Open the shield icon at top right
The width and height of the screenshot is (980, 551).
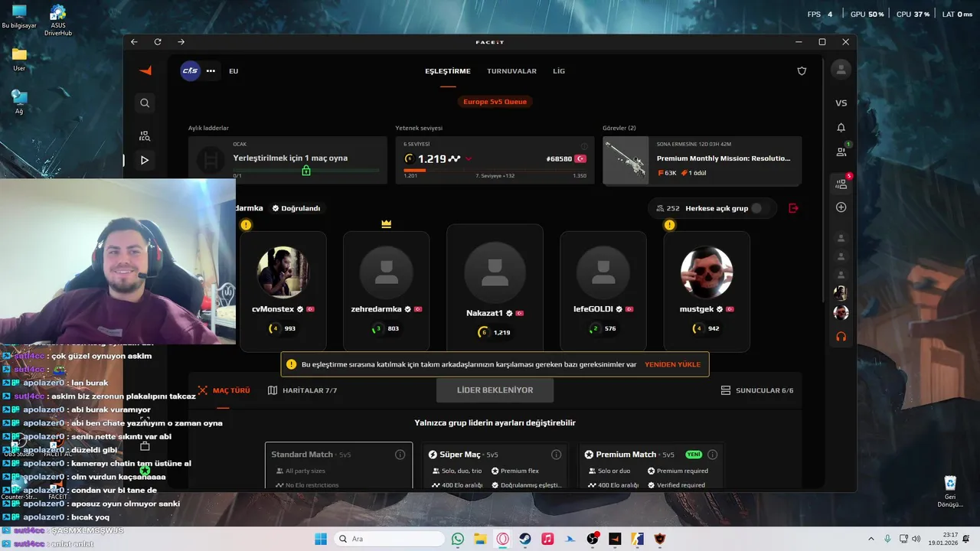click(x=802, y=70)
